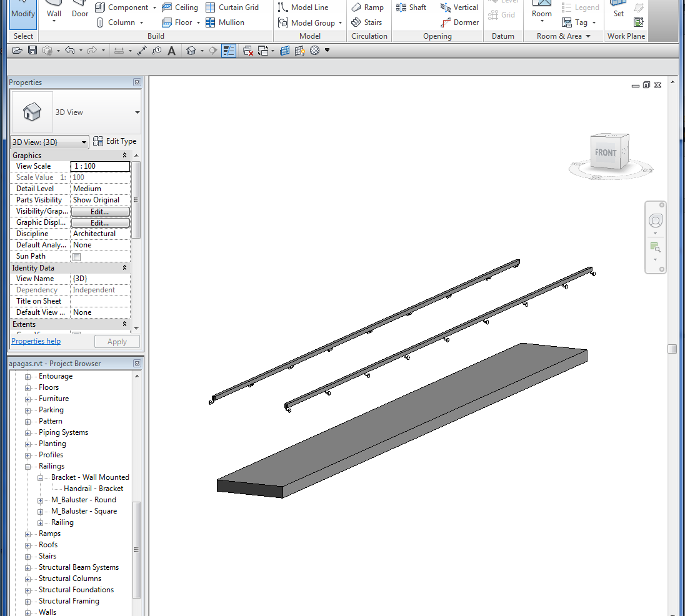Click the View Scale 1:100 field

[x=100, y=166]
